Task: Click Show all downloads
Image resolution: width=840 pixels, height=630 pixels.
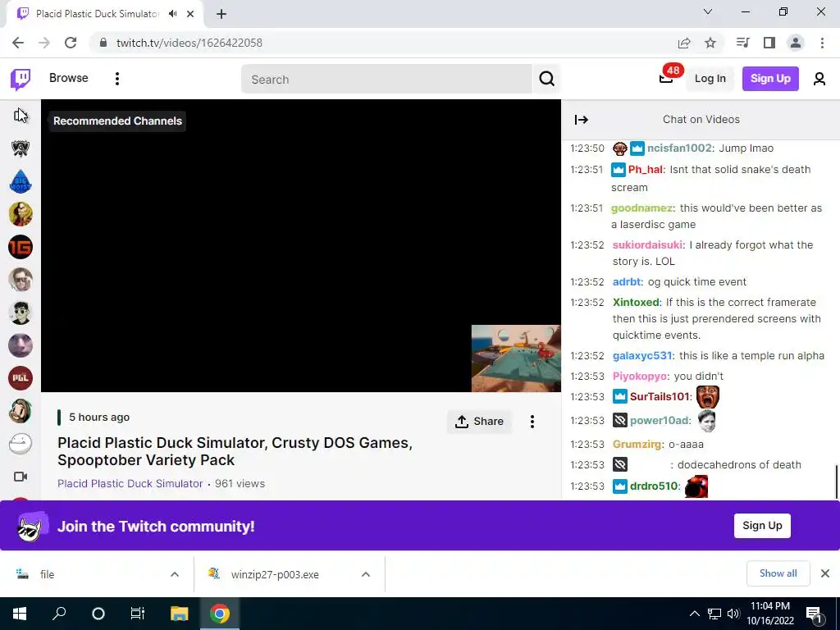Action: click(x=778, y=573)
